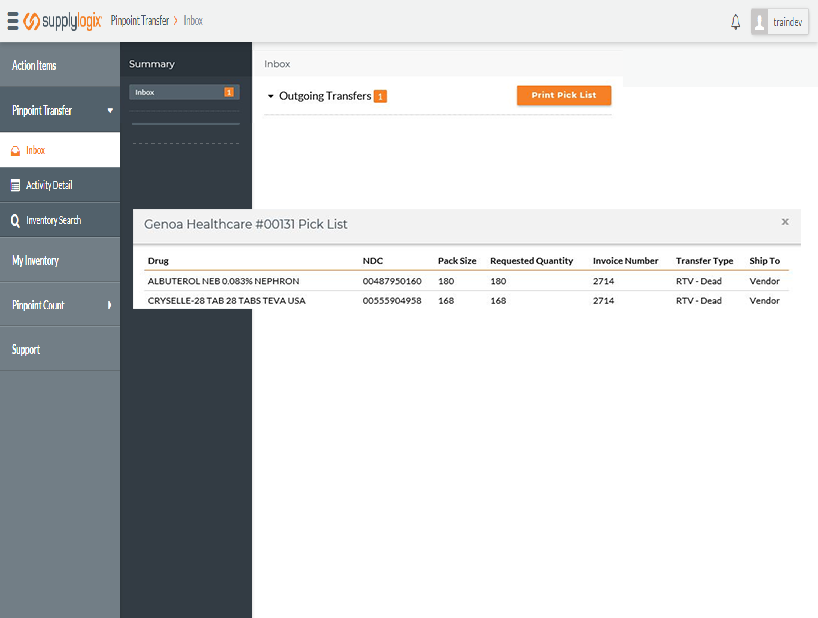
Task: Open the hamburger menu icon
Action: [13, 21]
